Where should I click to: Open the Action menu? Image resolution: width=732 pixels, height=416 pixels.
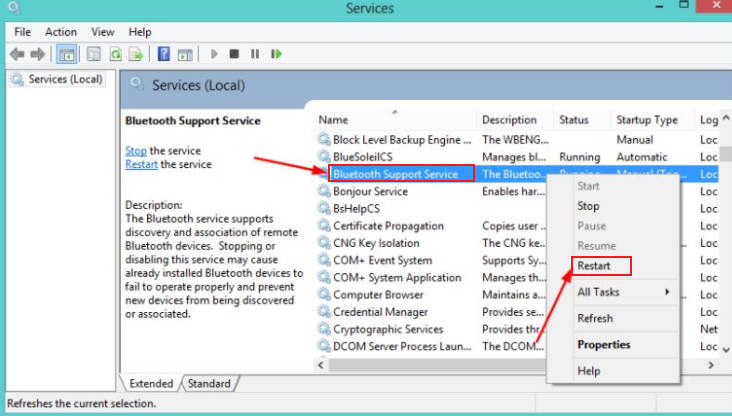pos(61,32)
